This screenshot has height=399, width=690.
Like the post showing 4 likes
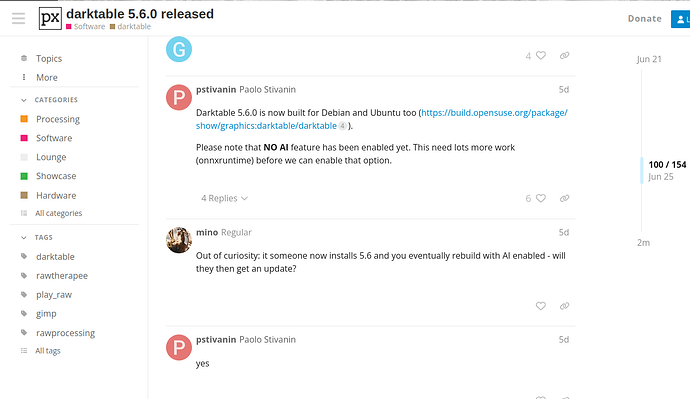pos(540,55)
